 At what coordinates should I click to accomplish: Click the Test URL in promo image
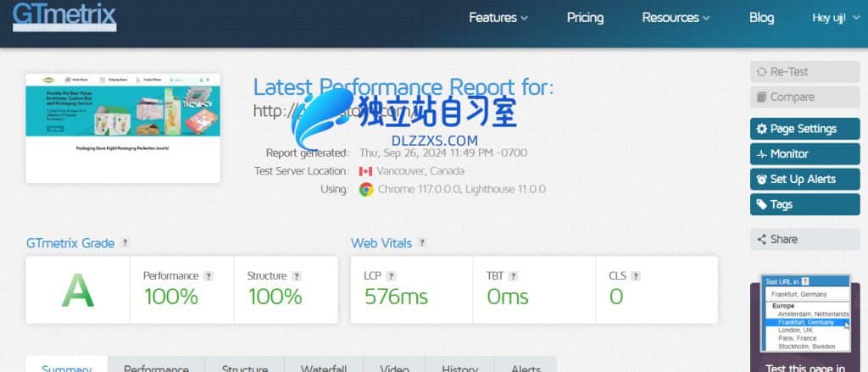[805, 314]
